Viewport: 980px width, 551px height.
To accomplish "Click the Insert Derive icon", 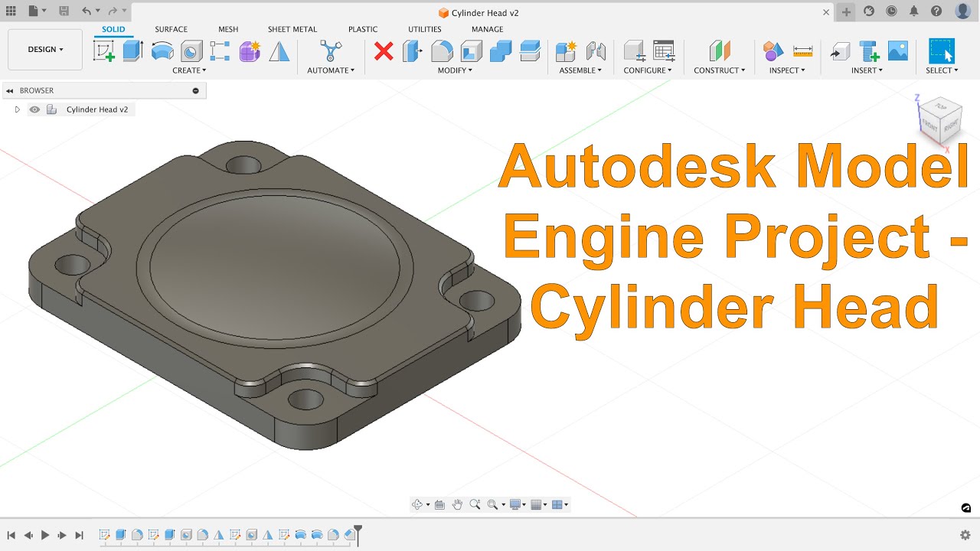I will tap(840, 51).
